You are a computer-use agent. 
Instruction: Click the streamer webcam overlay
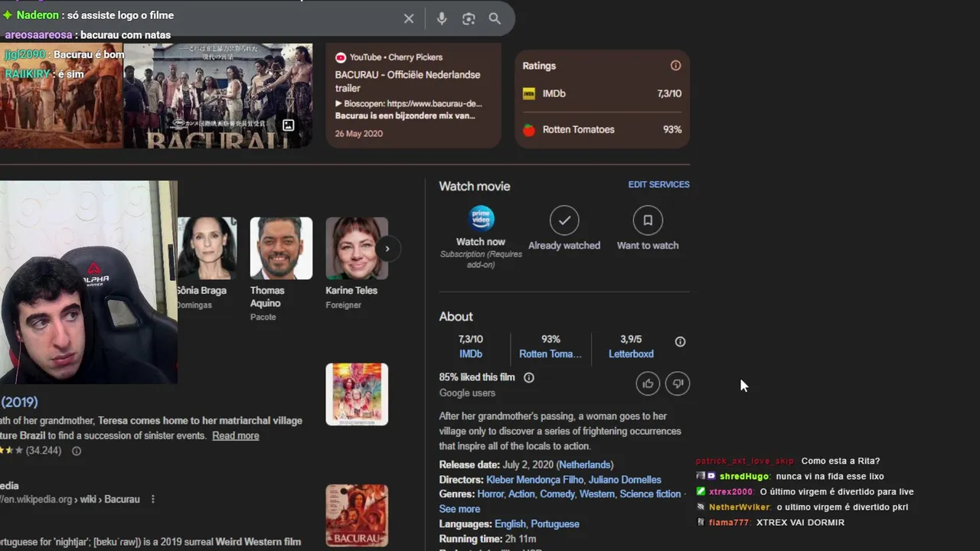[x=88, y=282]
